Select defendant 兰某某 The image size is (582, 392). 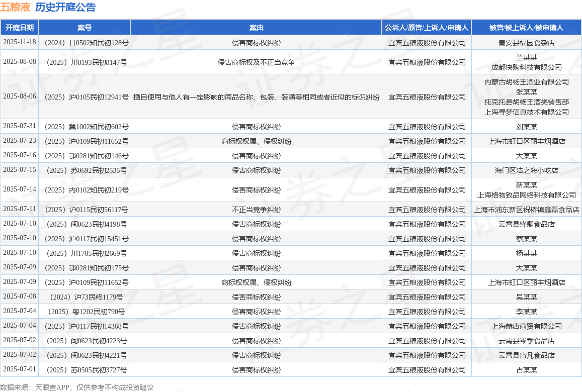526,57
